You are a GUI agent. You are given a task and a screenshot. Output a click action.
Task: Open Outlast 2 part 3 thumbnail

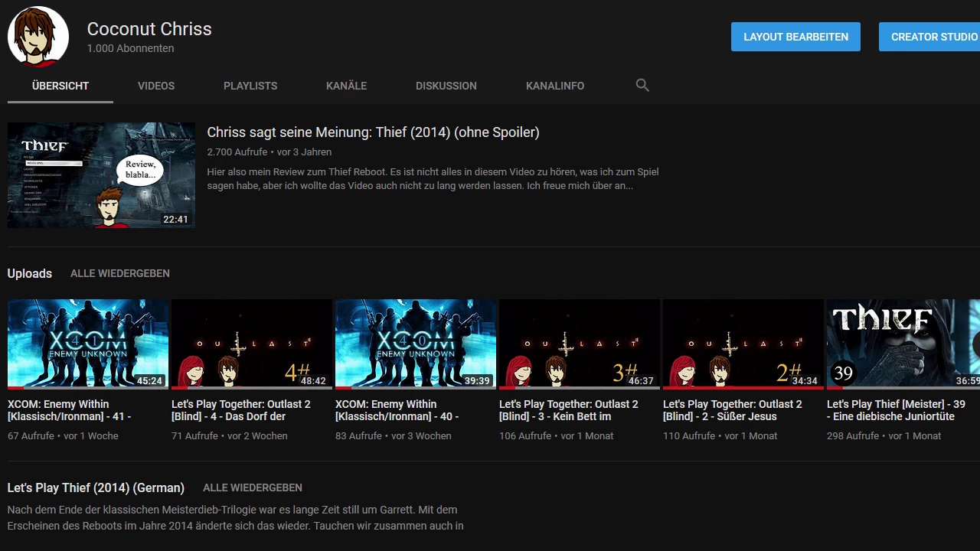click(x=580, y=344)
